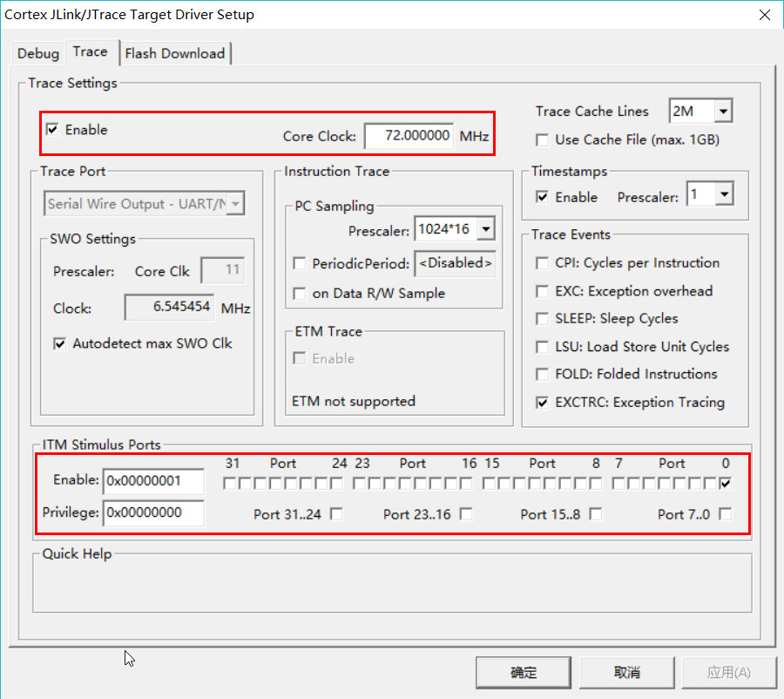Image resolution: width=784 pixels, height=699 pixels.
Task: Check ITM stimulus port 31 checkbox
Action: (229, 484)
